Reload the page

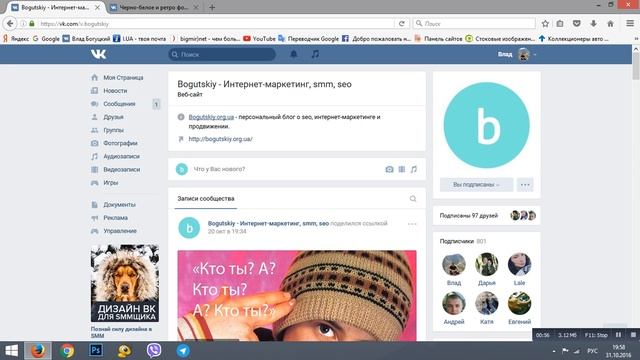[402, 24]
